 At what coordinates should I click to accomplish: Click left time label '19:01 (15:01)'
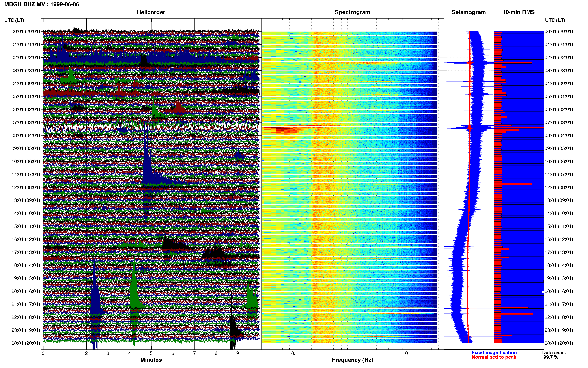[x=26, y=278]
